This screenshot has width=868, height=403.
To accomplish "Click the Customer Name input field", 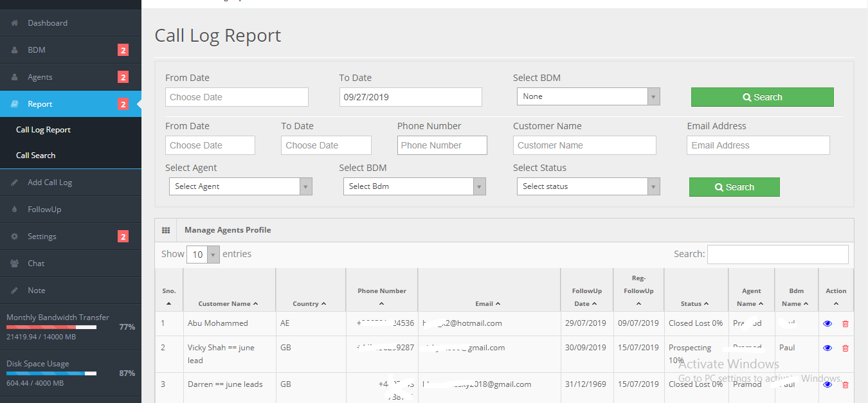I will 584,145.
